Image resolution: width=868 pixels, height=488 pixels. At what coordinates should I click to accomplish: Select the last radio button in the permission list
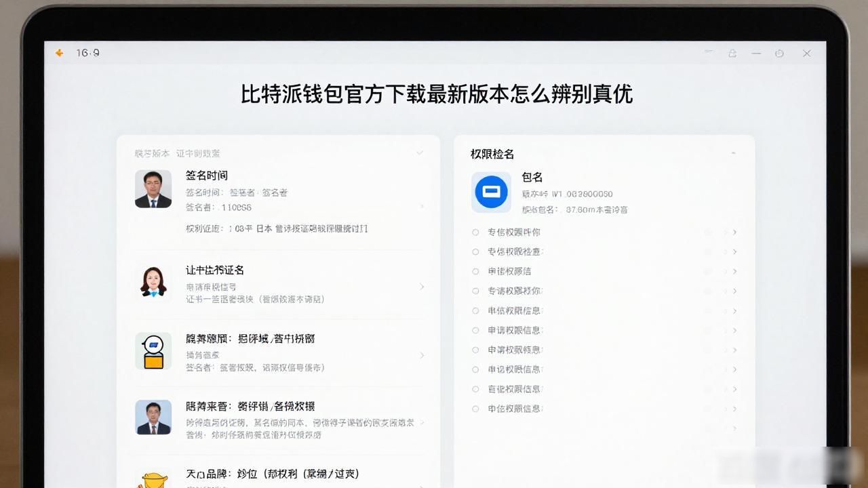(x=475, y=409)
